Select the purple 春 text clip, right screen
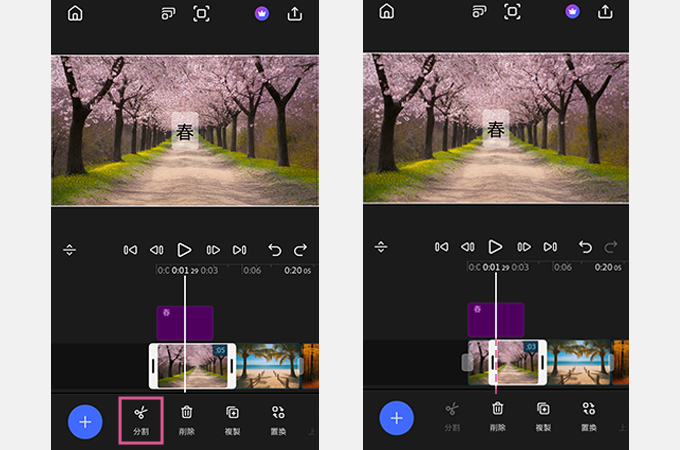Viewport: 680px width, 450px height. 496,321
